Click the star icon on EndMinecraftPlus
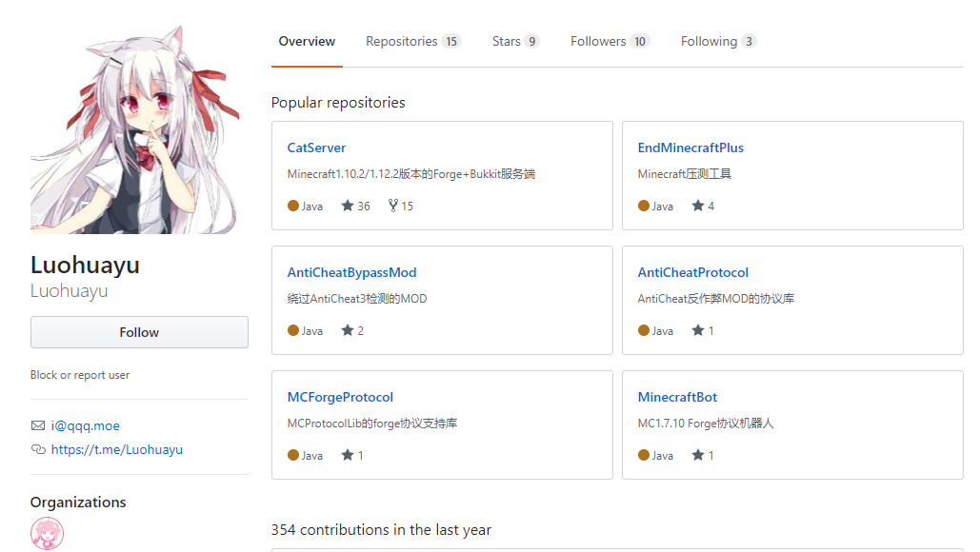This screenshot has height=552, width=980. (698, 206)
